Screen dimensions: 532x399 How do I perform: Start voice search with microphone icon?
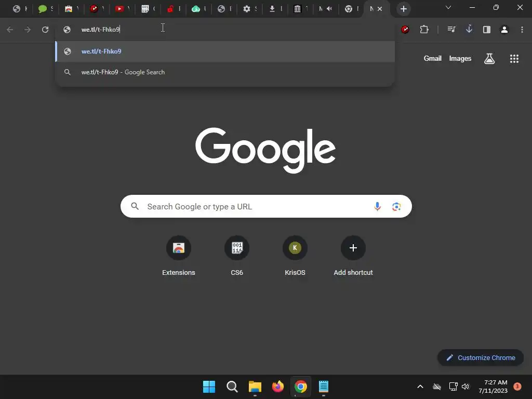(377, 206)
